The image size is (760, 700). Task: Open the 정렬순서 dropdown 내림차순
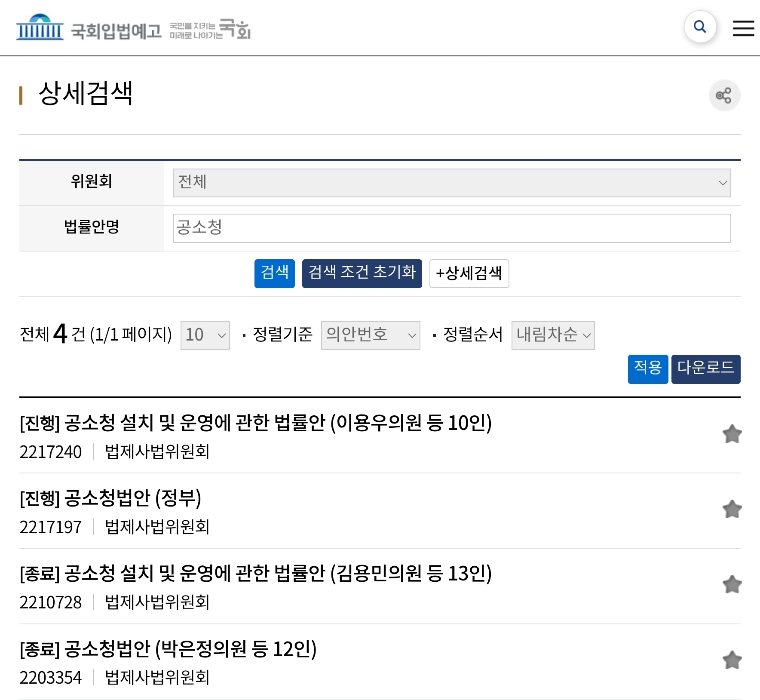coord(553,335)
